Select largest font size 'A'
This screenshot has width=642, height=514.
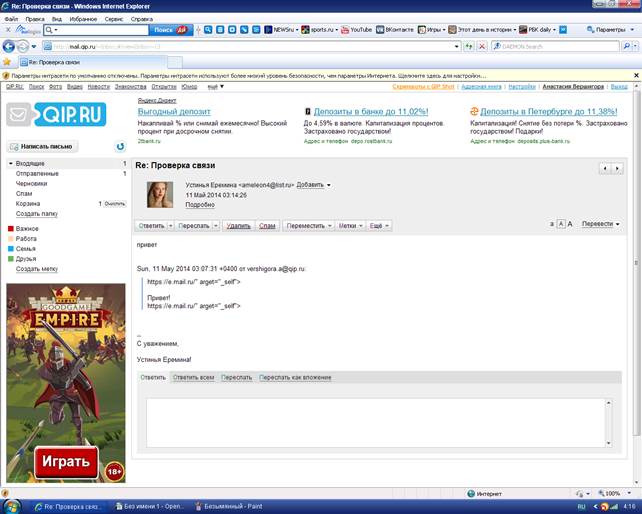(570, 224)
